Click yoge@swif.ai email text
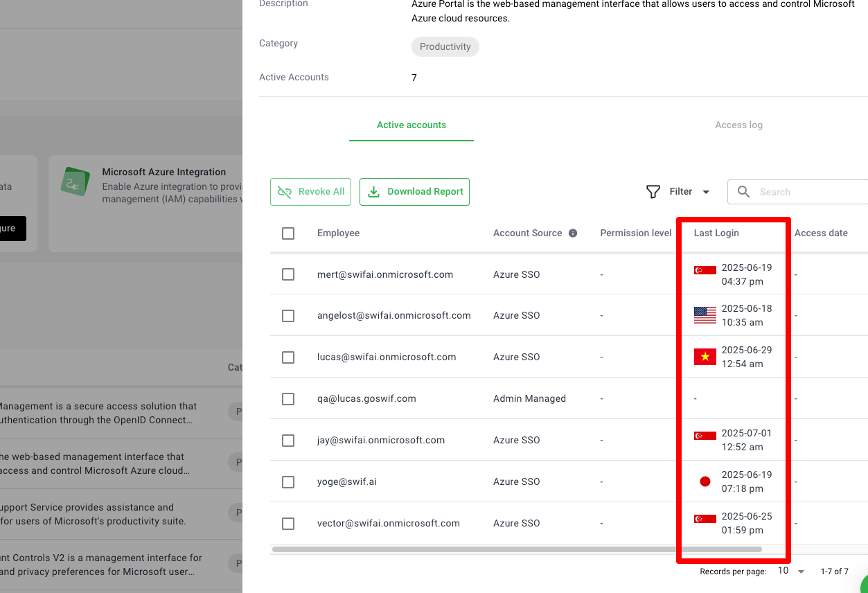The width and height of the screenshot is (868, 593). (347, 482)
